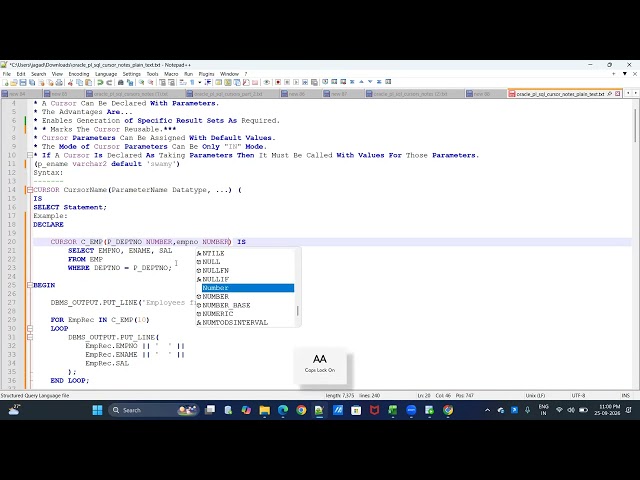
Task: Open the Plugins menu
Action: (206, 74)
